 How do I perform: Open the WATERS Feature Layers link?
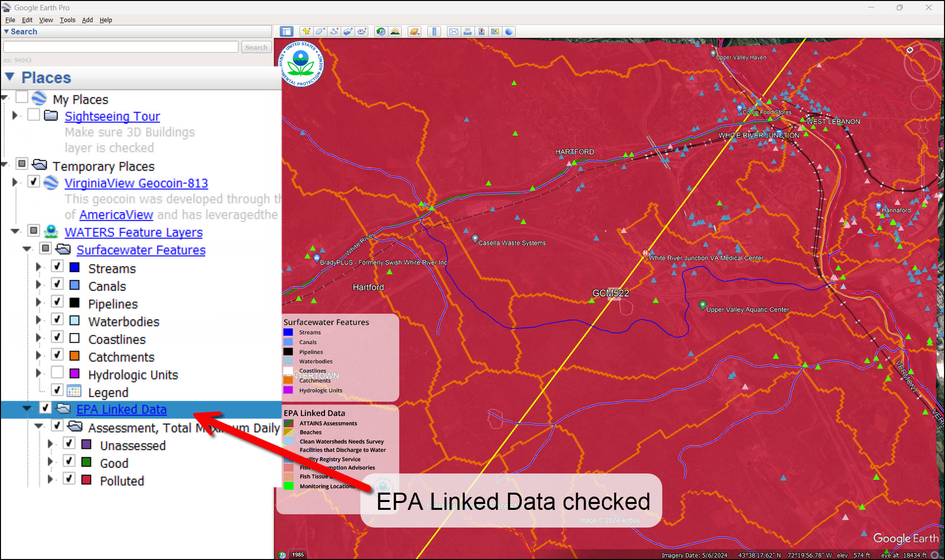pos(133,232)
